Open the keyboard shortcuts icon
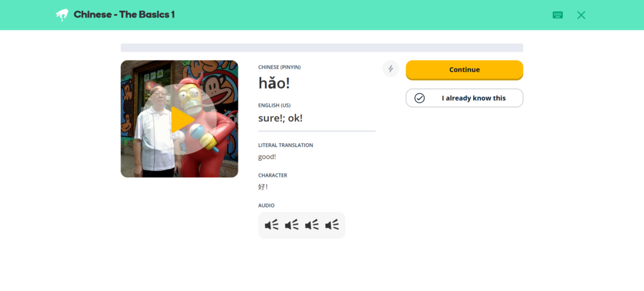This screenshot has height=291, width=644. point(557,15)
